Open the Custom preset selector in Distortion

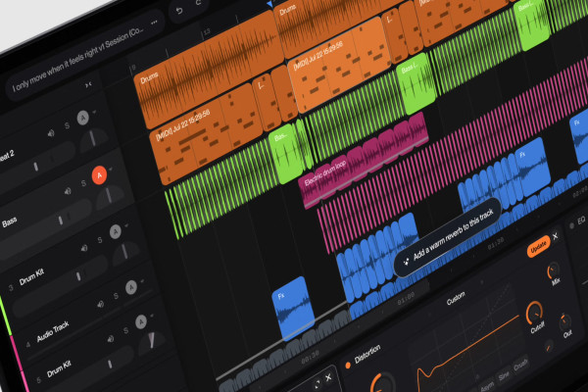pos(456,299)
